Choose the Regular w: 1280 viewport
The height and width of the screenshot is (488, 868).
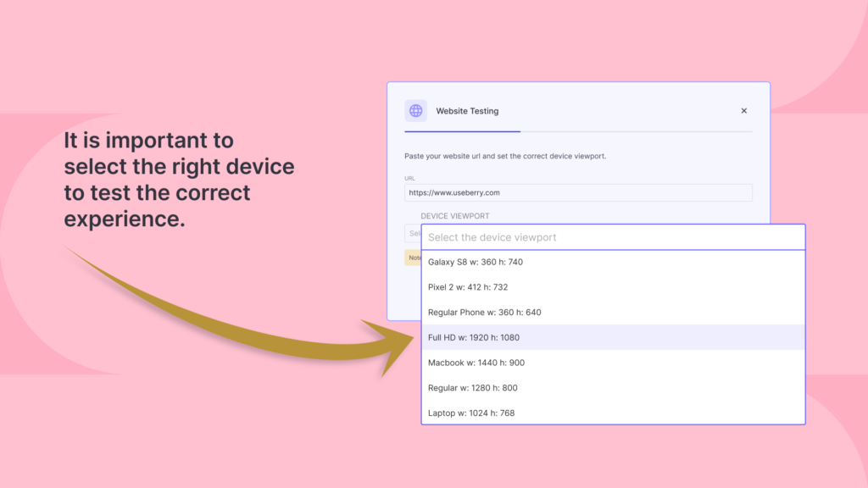coord(471,387)
